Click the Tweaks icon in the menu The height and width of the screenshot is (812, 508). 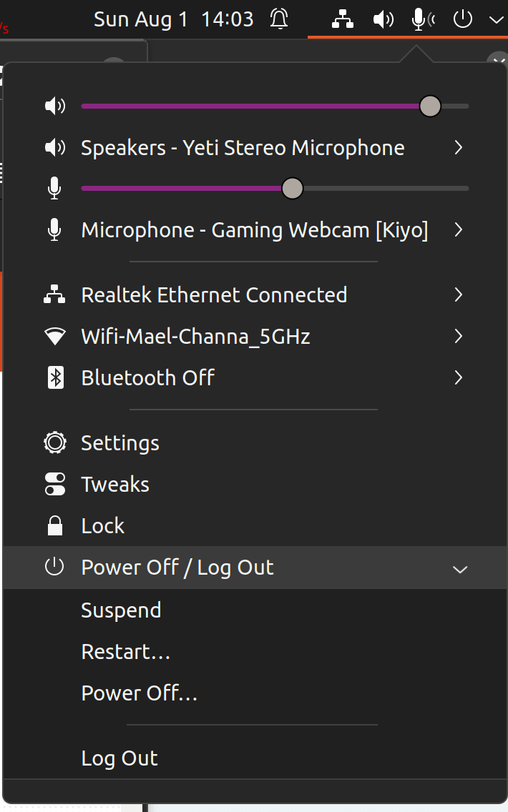pos(55,484)
